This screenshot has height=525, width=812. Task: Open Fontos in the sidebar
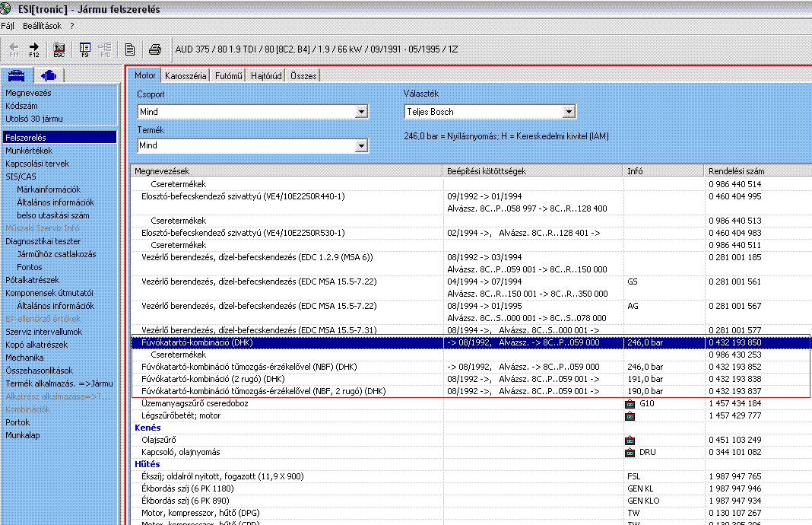pos(30,267)
